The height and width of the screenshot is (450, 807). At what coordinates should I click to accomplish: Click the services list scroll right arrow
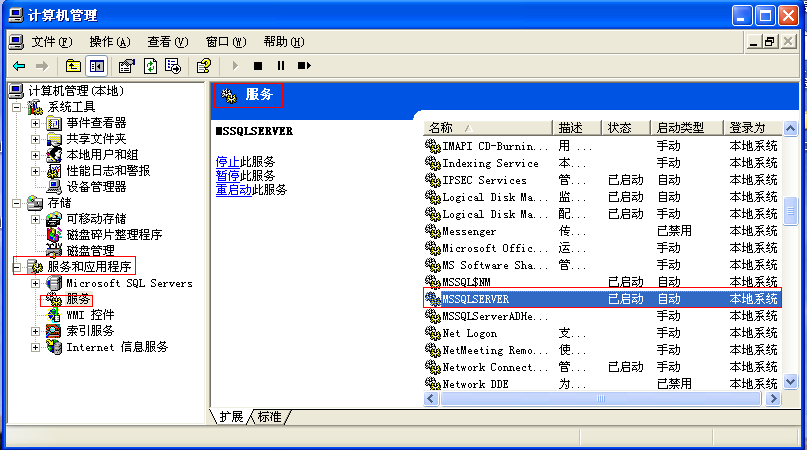(773, 399)
